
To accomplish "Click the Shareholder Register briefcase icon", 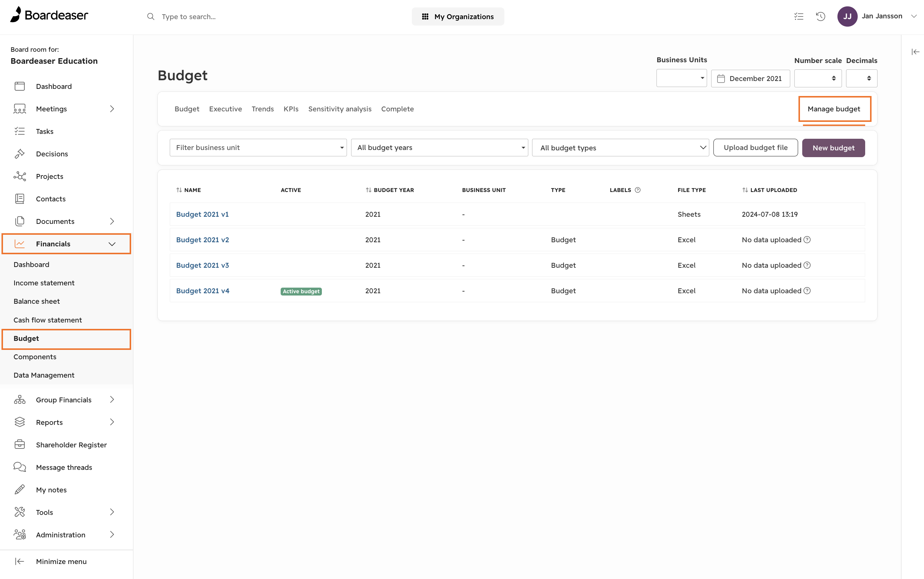I will click(x=19, y=445).
